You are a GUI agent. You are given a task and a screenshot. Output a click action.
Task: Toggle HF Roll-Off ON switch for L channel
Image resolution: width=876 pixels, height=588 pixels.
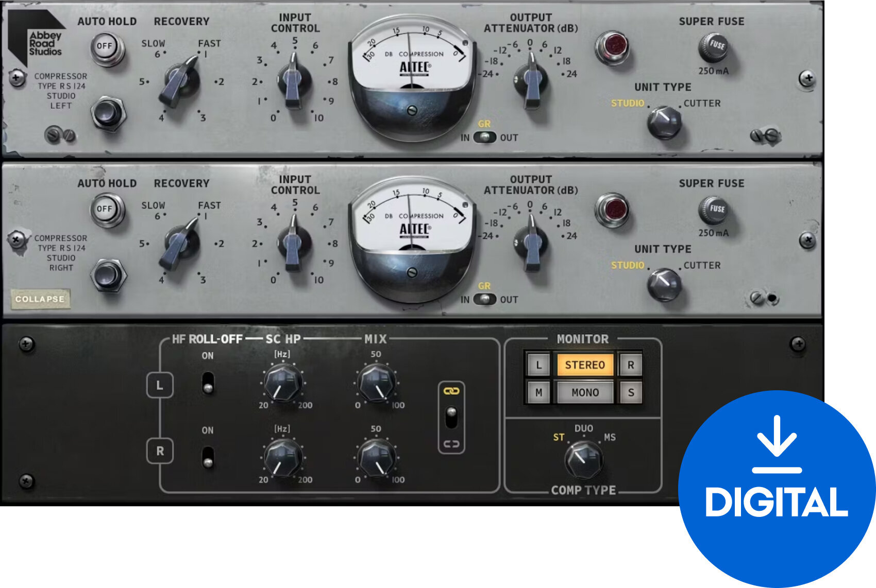pyautogui.click(x=208, y=383)
